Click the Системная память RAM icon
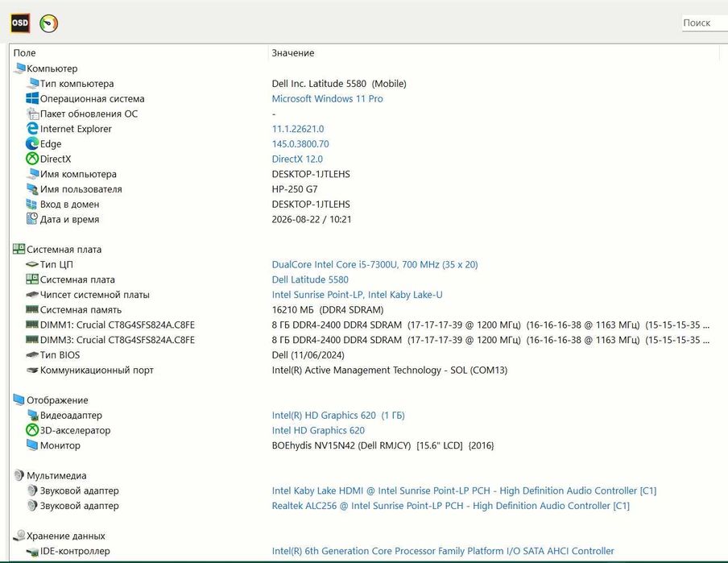 point(32,309)
